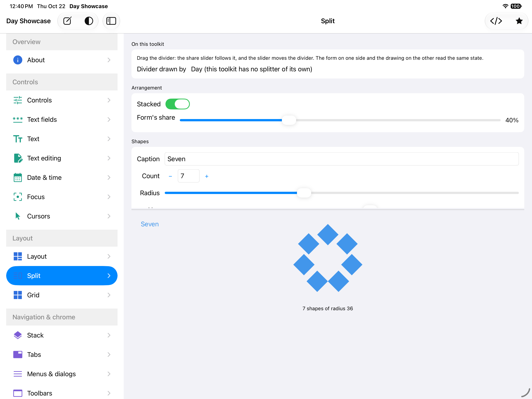Tap the battery 100 indicator
This screenshot has height=399, width=532.
pos(516,6)
